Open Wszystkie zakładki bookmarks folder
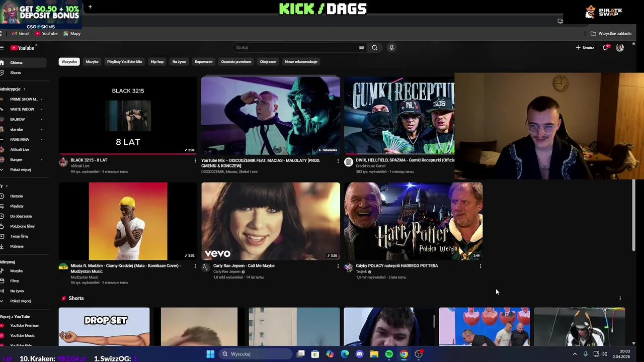 [x=611, y=34]
